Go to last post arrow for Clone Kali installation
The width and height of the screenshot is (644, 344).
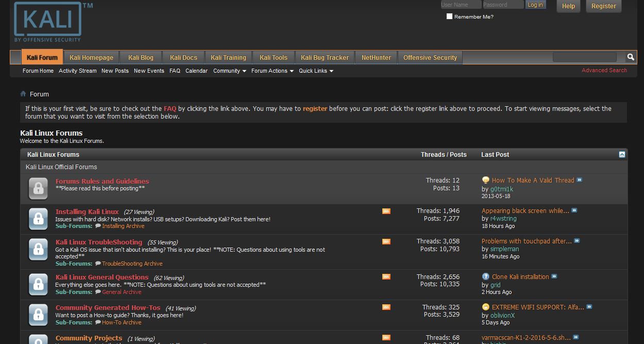click(554, 276)
